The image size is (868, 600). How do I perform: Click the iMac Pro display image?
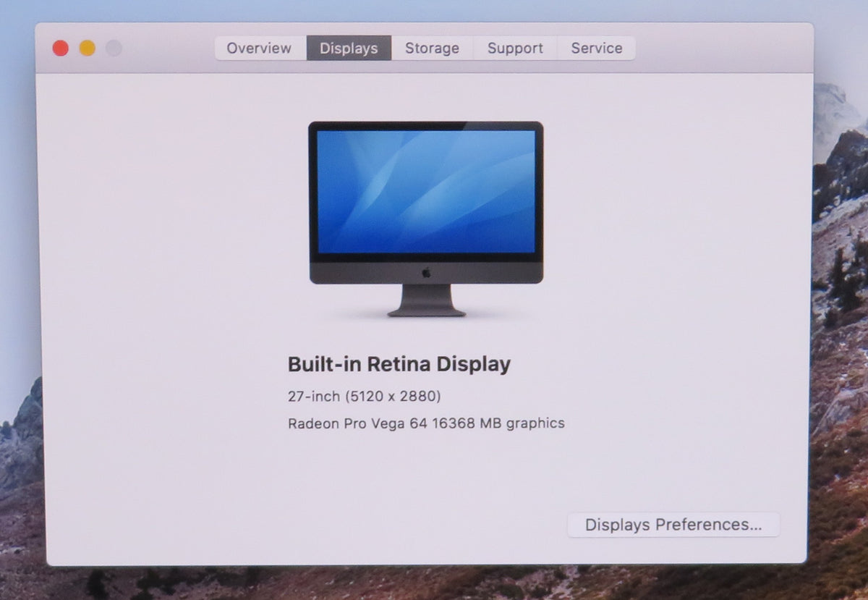coord(426,219)
